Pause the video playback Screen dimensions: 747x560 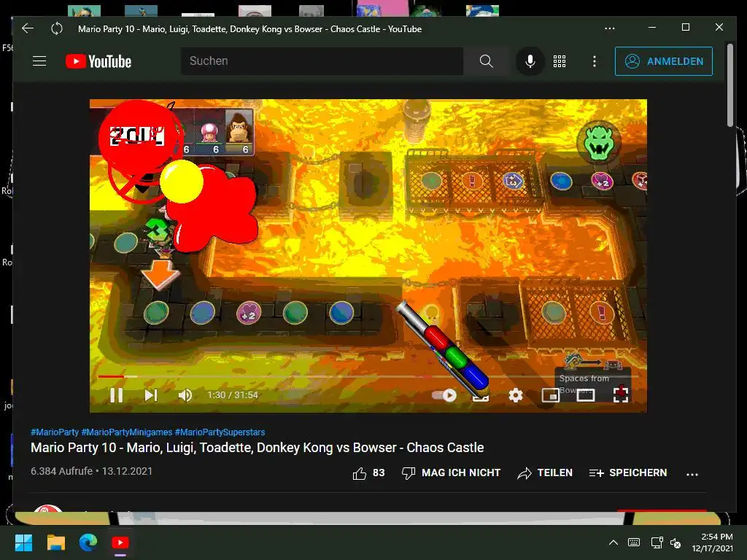(x=116, y=395)
